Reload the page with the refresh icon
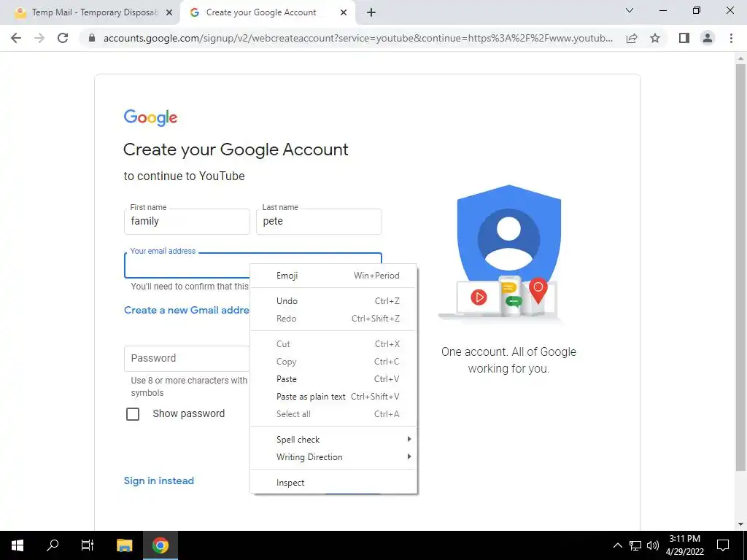747x560 pixels. pos(63,38)
